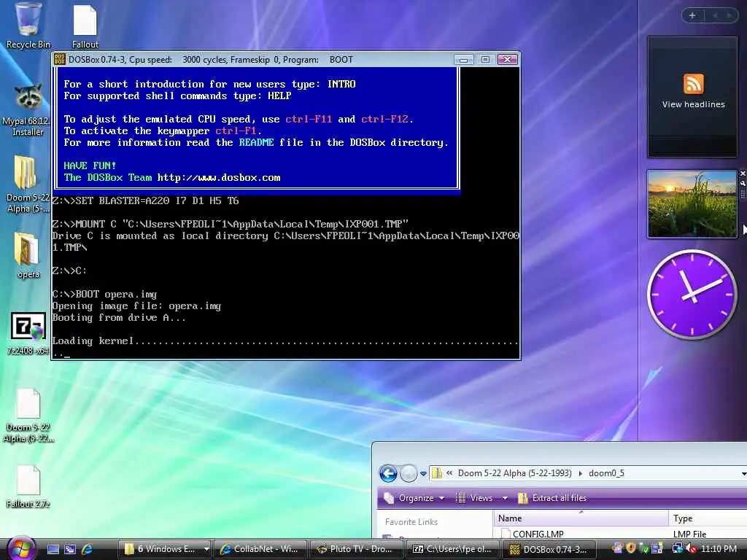Image resolution: width=747 pixels, height=560 pixels.
Task: Close the DOSBox window
Action: tap(508, 60)
